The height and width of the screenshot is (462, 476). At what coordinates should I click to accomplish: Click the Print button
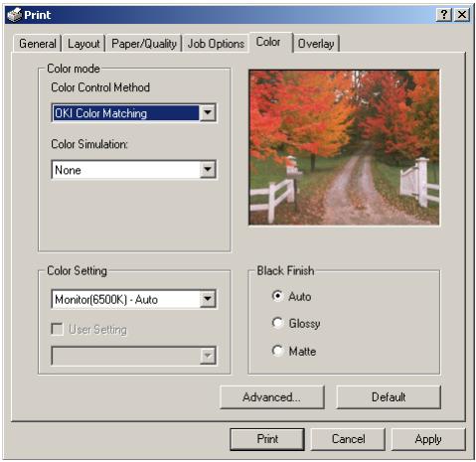tap(267, 439)
